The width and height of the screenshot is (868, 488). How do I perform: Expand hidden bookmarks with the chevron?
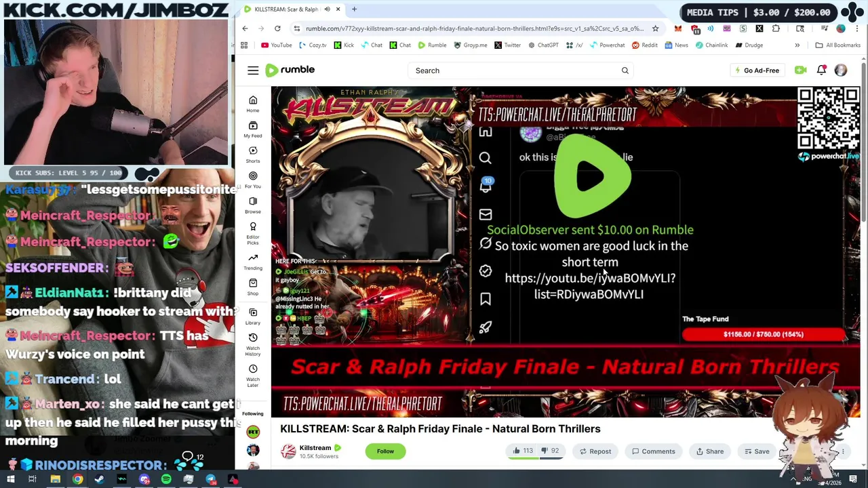click(x=797, y=45)
